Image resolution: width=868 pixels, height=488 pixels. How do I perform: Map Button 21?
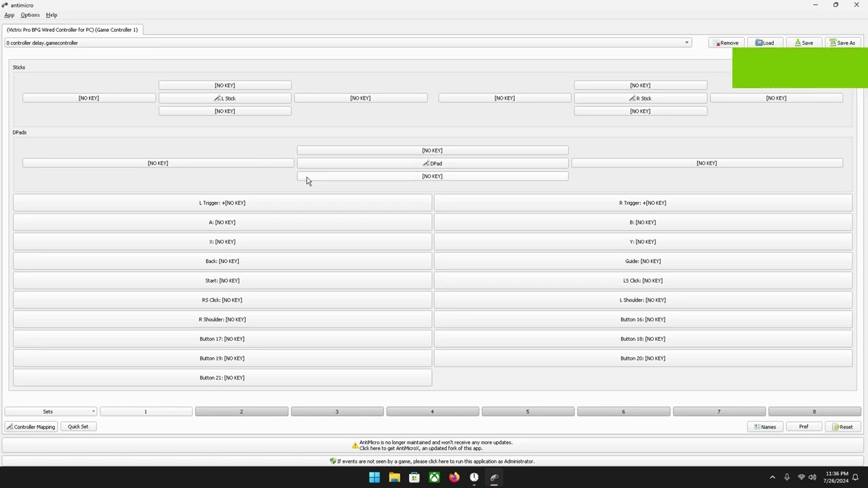(222, 378)
